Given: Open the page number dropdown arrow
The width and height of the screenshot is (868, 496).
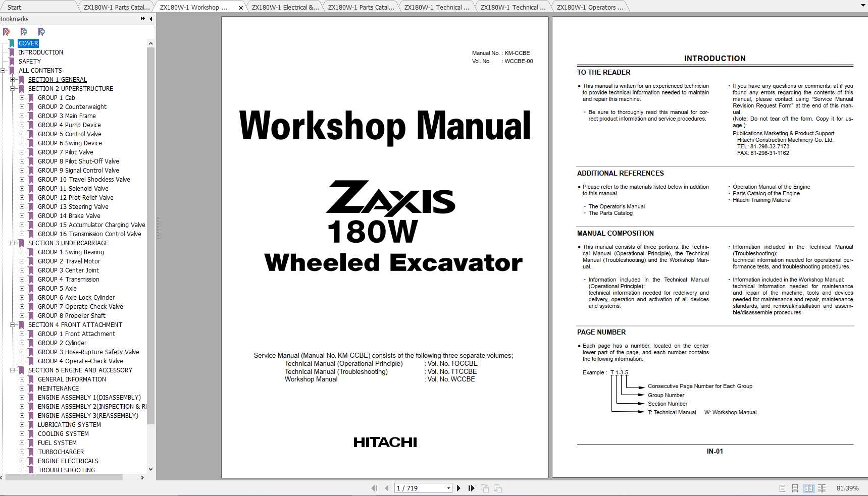Looking at the screenshot, I should click(448, 488).
